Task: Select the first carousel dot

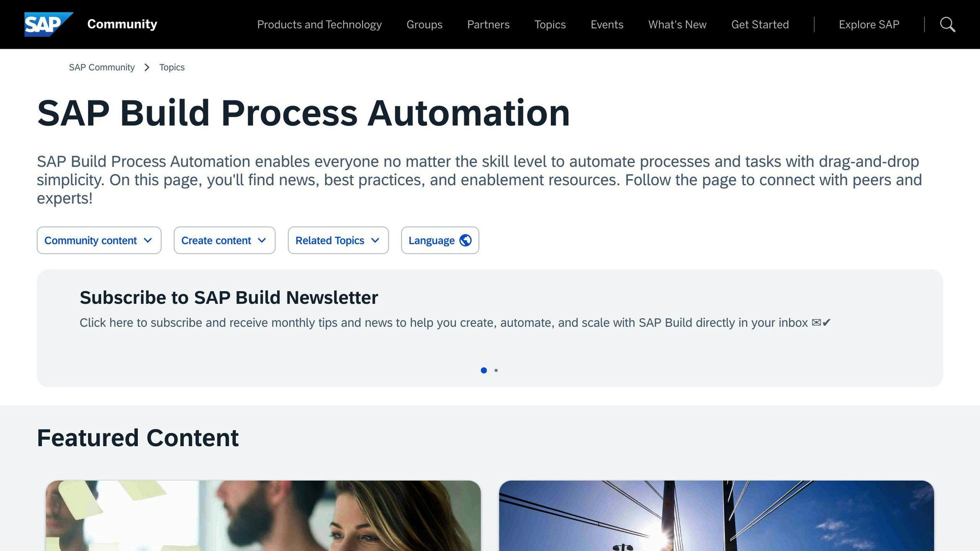Action: point(484,370)
